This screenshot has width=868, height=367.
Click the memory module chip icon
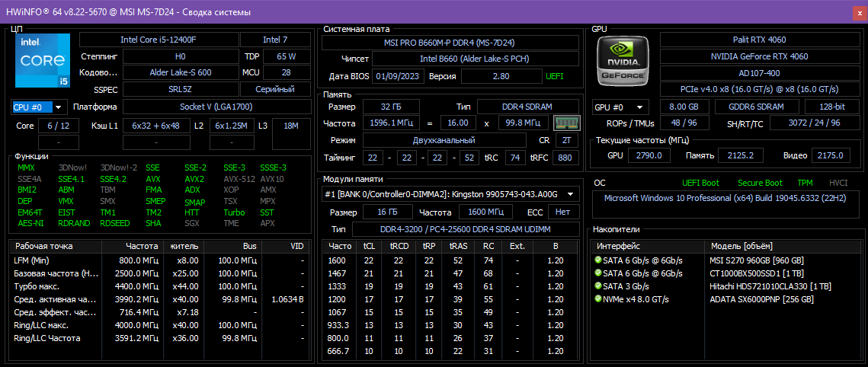[566, 123]
